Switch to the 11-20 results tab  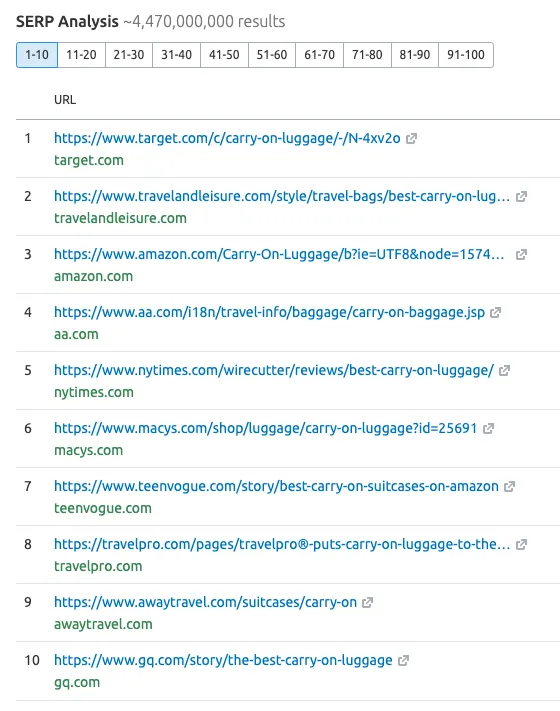pos(82,55)
